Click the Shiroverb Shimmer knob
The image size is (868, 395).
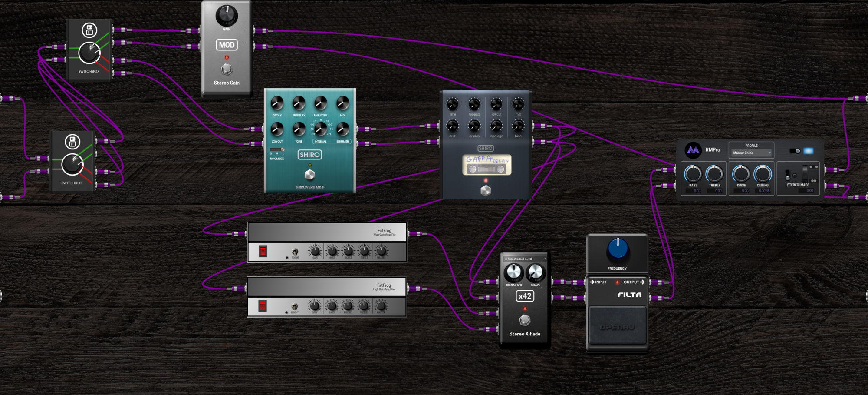(342, 129)
